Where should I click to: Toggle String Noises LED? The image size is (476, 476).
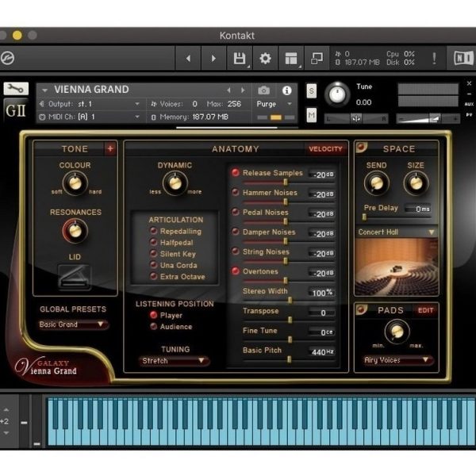pos(236,251)
